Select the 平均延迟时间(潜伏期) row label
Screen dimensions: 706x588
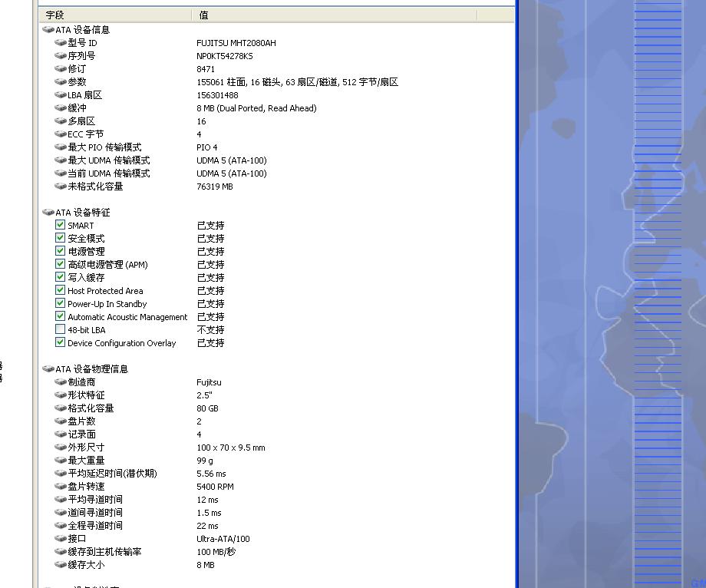pos(112,474)
